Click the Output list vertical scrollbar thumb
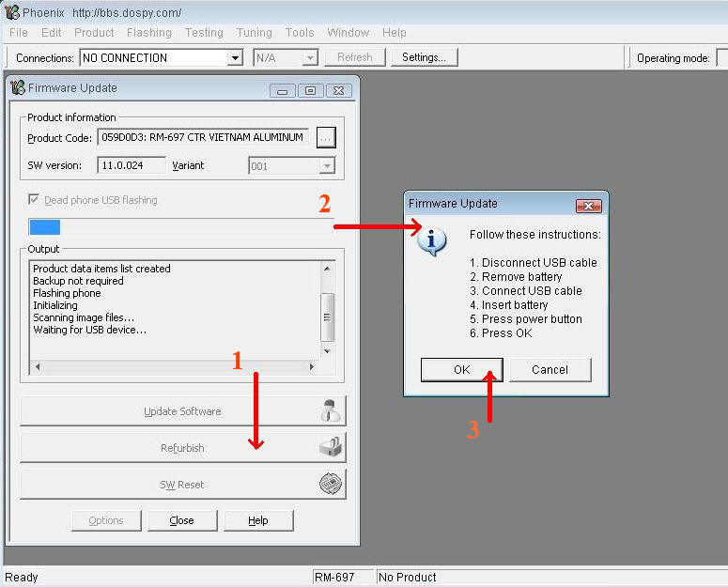 tap(327, 317)
